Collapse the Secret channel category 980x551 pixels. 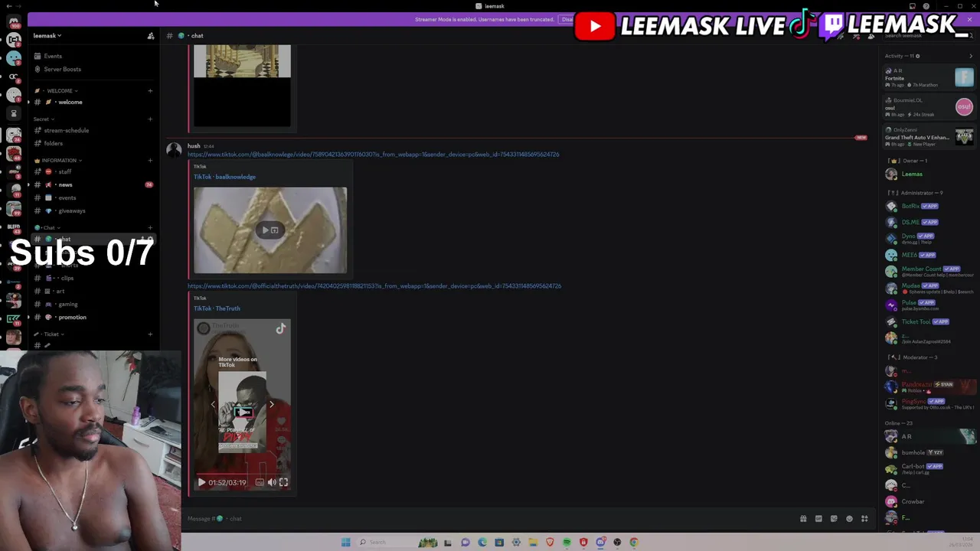pos(44,119)
